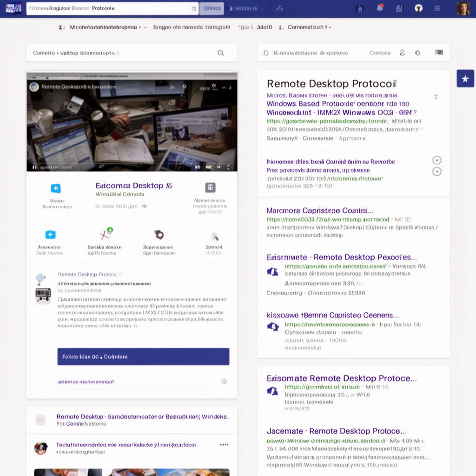Click the person icon next to Contons
The width and height of the screenshot is (476, 476).
(402, 53)
